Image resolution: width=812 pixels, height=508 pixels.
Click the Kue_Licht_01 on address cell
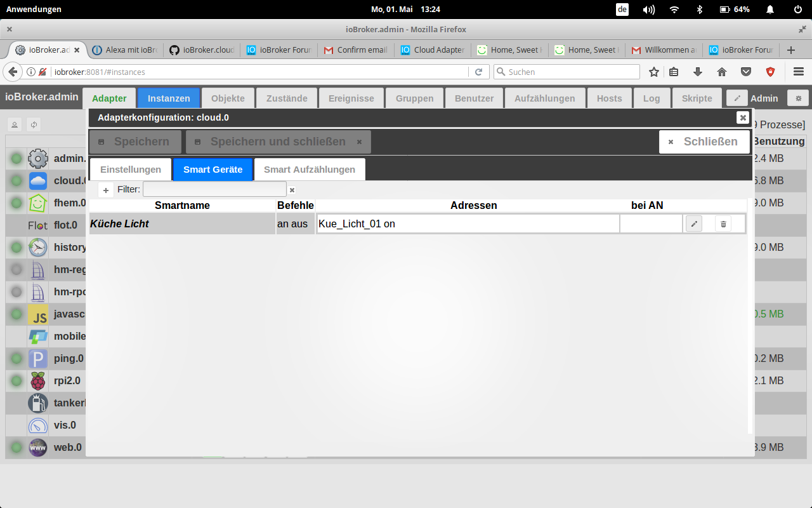[468, 224]
